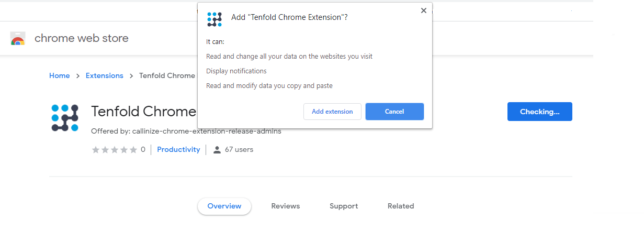Click the blue Checking... button
The width and height of the screenshot is (644, 231).
(539, 112)
